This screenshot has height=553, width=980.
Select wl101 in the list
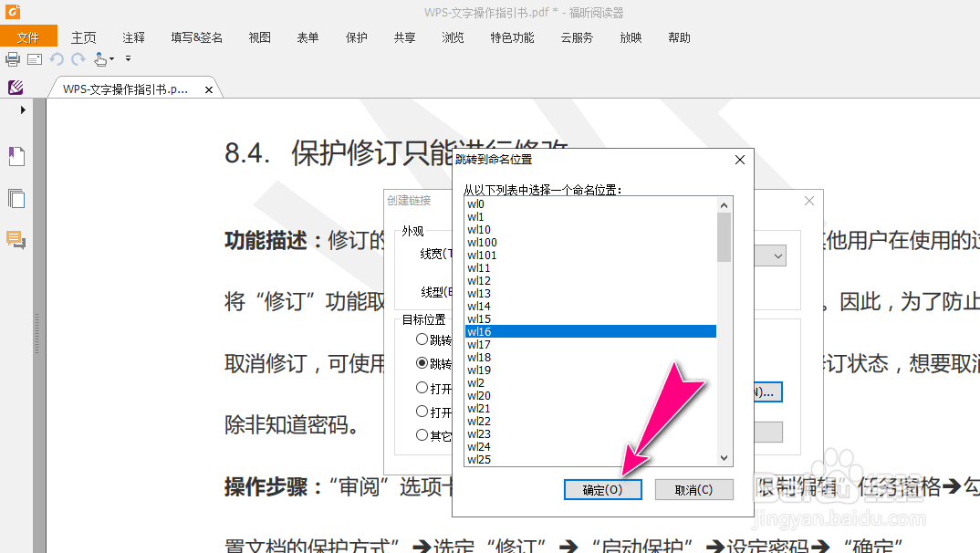click(x=590, y=256)
